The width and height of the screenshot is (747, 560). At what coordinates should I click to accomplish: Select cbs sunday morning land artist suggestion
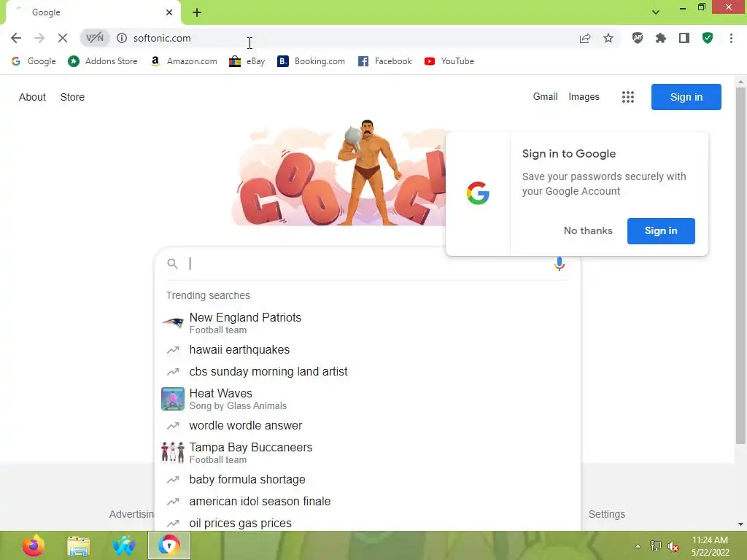pyautogui.click(x=368, y=371)
